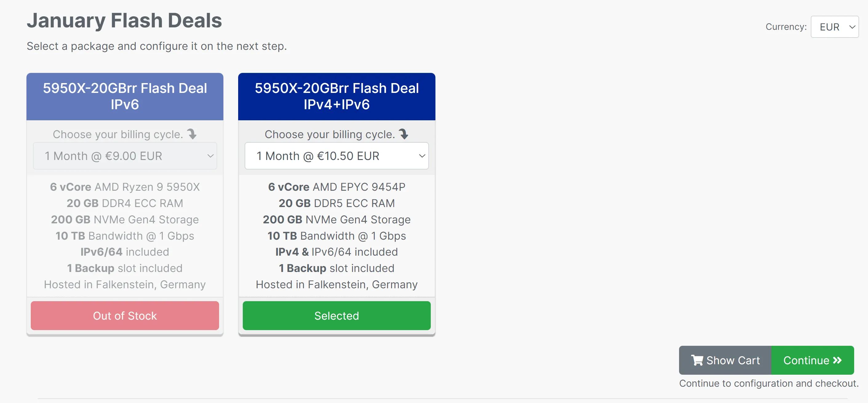This screenshot has width=868, height=403.
Task: Click the Show Cart button
Action: point(725,360)
